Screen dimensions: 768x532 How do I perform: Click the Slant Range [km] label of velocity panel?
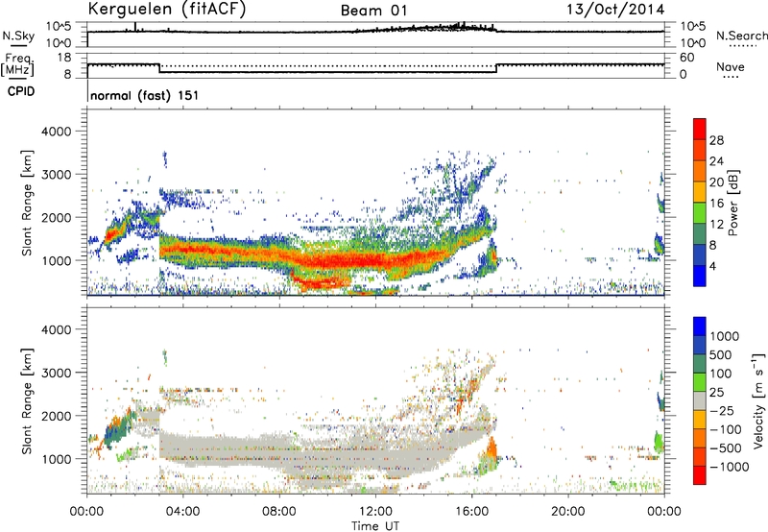click(x=27, y=400)
